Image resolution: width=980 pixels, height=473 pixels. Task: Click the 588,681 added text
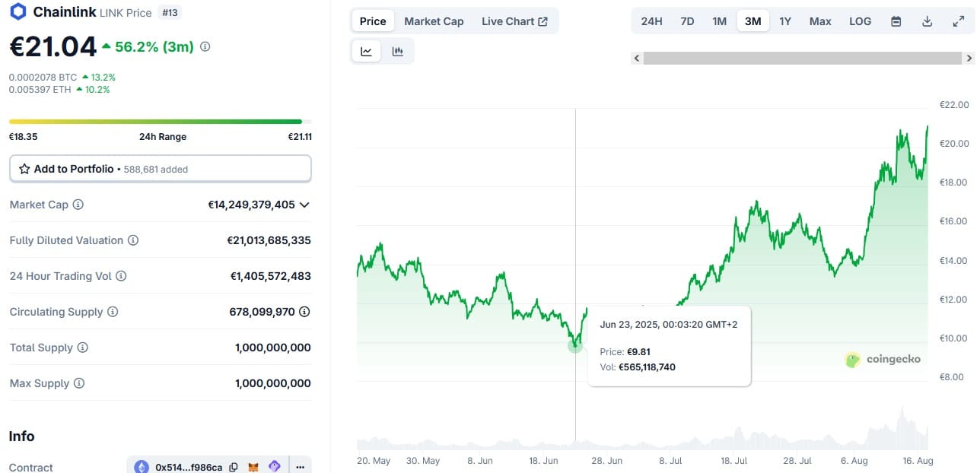[156, 170]
